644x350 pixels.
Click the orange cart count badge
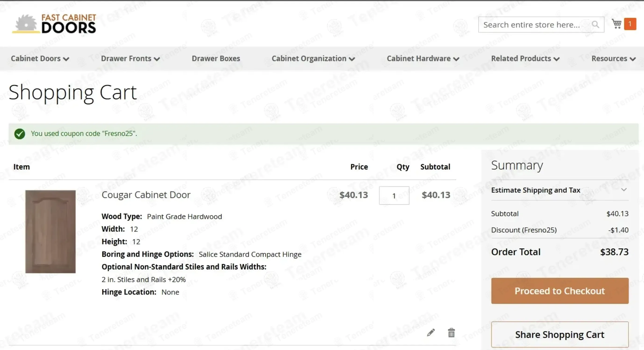[x=630, y=24]
